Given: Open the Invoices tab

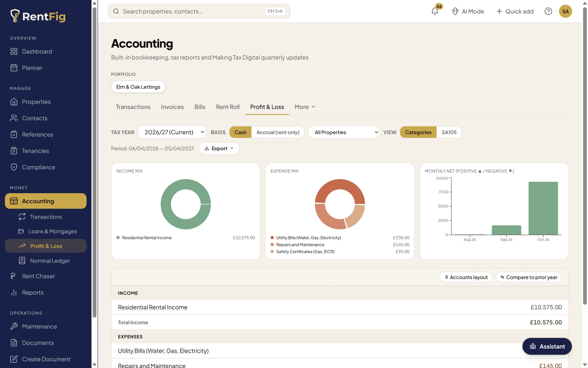Looking at the screenshot, I should (x=172, y=107).
